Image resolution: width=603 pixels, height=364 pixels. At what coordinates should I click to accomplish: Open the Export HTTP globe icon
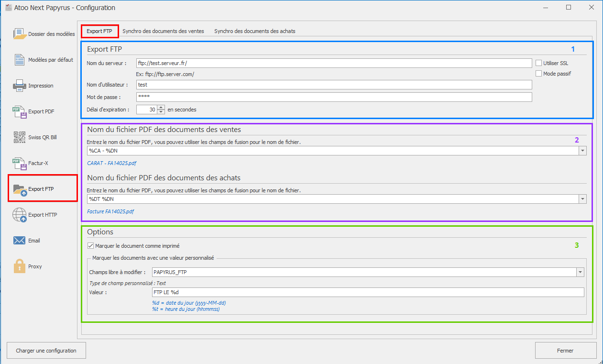click(19, 215)
